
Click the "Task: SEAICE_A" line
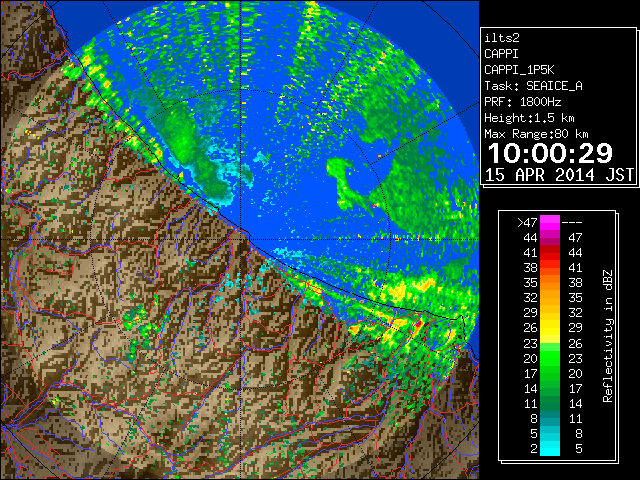[x=533, y=86]
